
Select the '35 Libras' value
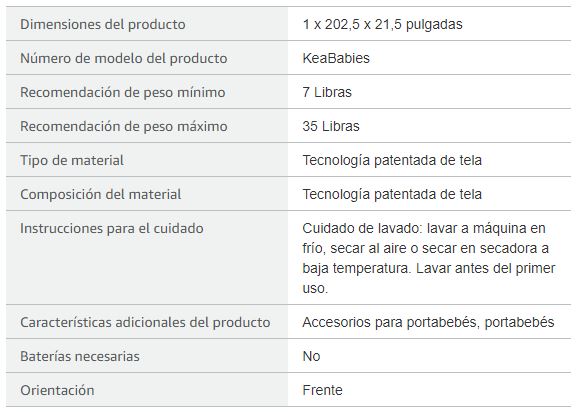[331, 126]
